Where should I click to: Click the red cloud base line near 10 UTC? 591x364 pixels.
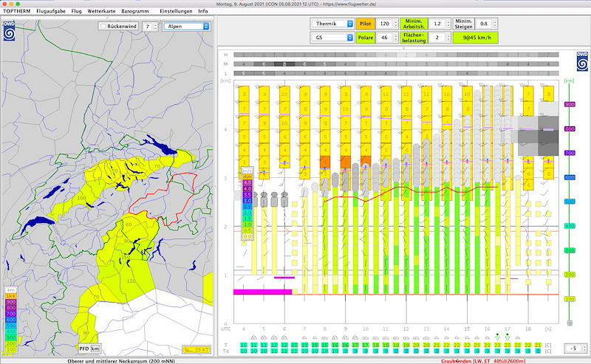365,201
